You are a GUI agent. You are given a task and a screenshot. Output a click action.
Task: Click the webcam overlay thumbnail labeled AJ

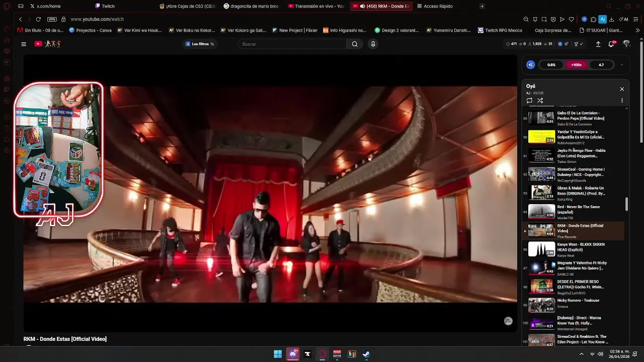(59, 151)
